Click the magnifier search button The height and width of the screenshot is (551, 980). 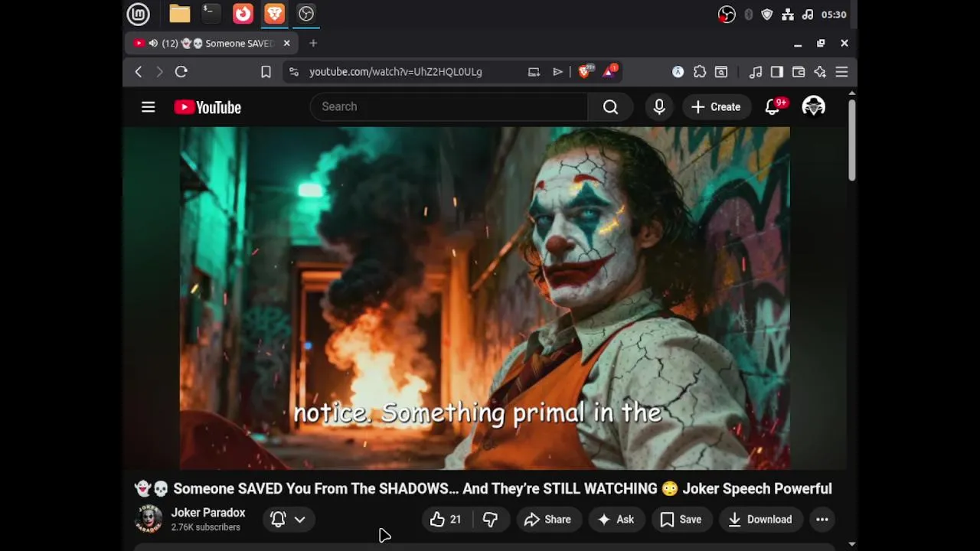(610, 107)
